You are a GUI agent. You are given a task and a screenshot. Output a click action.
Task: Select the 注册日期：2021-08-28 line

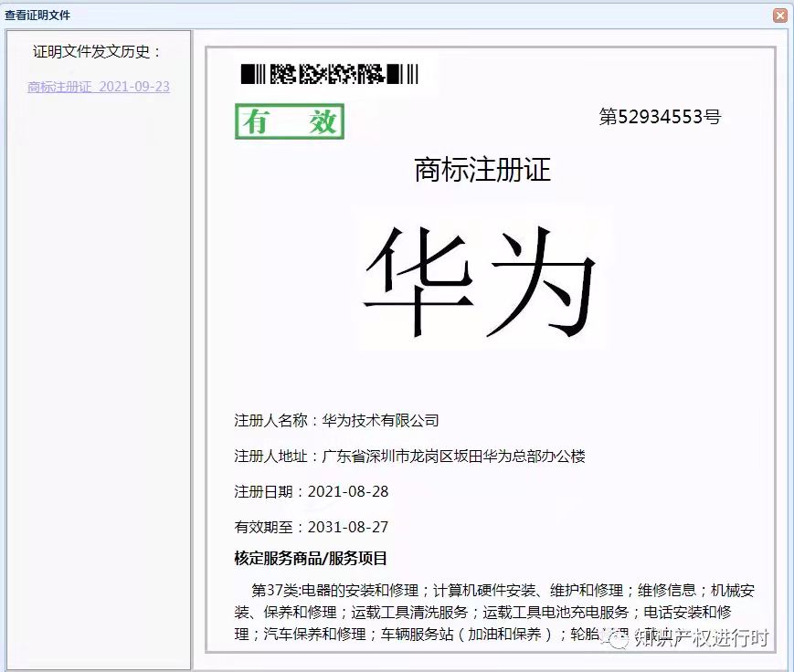click(x=312, y=491)
